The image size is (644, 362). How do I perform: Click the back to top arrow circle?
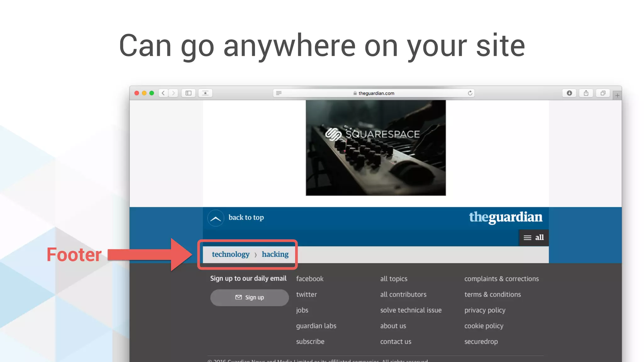click(216, 218)
